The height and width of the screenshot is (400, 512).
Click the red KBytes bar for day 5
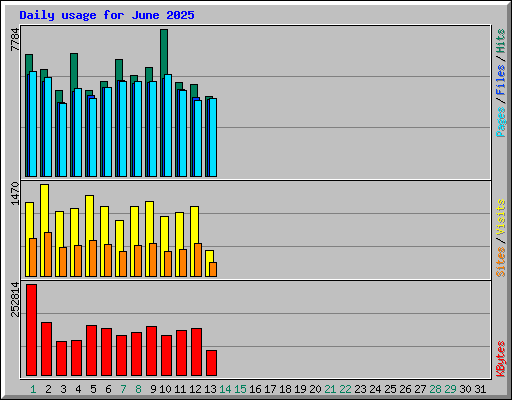91,351
